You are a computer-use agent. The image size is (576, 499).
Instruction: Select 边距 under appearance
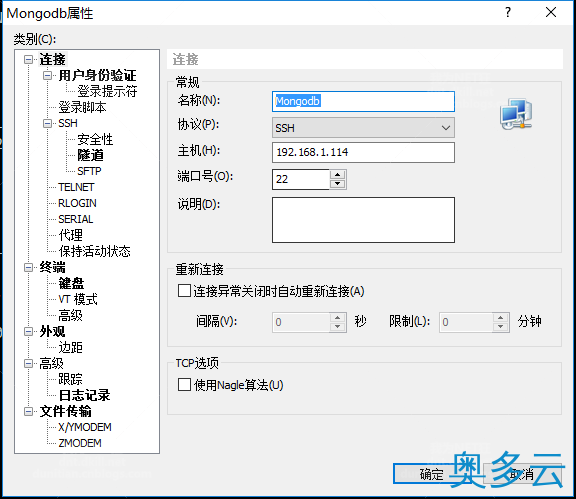tap(71, 347)
